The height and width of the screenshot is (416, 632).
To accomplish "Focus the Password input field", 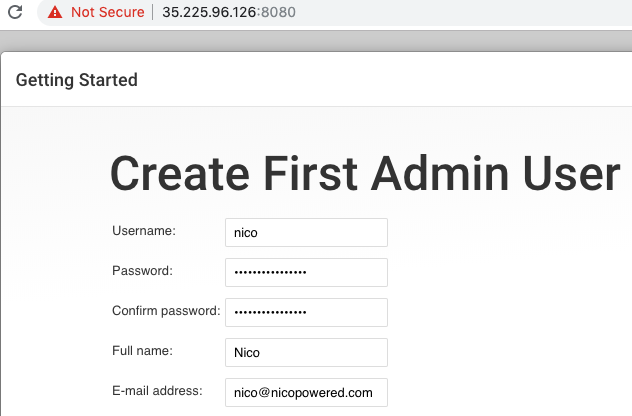I will pyautogui.click(x=306, y=273).
